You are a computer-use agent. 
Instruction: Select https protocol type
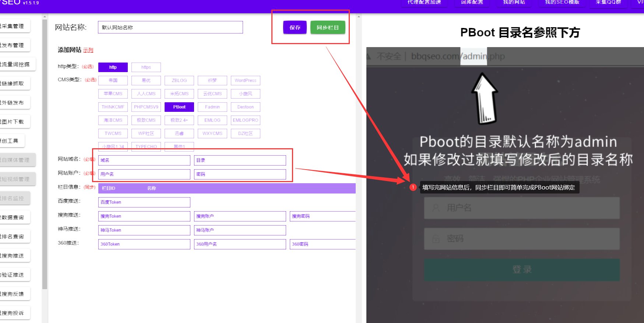tap(146, 67)
